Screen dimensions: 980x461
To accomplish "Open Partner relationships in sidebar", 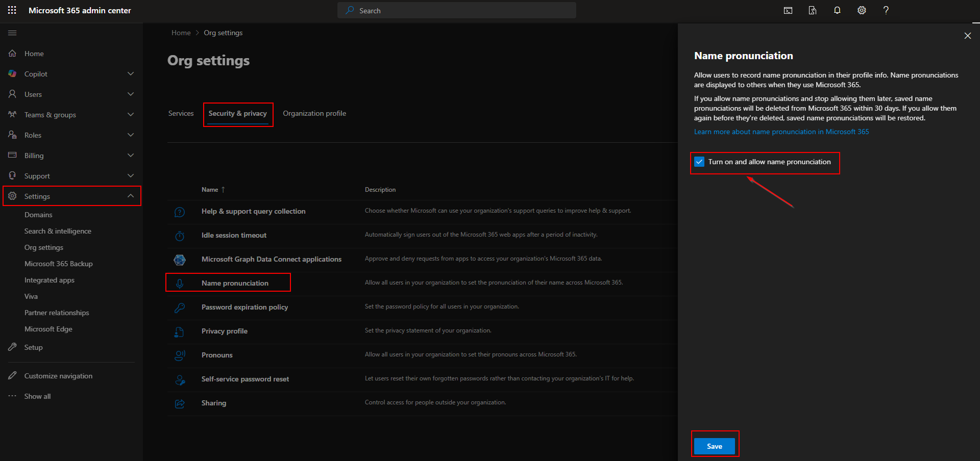I will coord(57,313).
